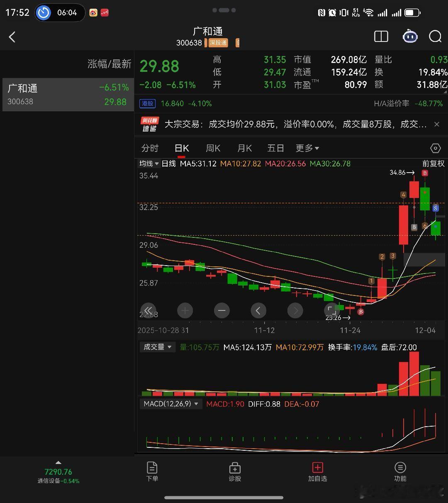
Task: Zoom out of chart with minus icon
Action: pos(222,310)
